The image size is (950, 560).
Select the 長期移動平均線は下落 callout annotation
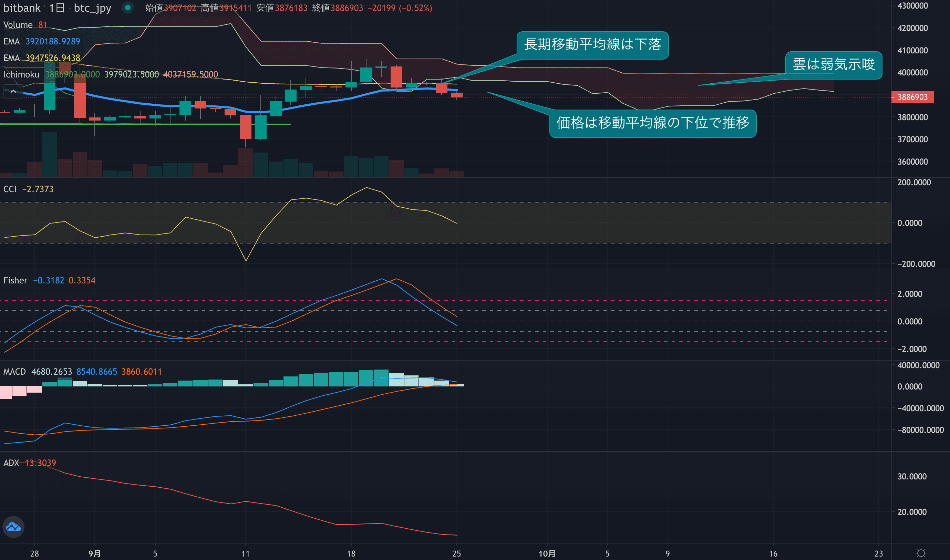click(x=592, y=45)
